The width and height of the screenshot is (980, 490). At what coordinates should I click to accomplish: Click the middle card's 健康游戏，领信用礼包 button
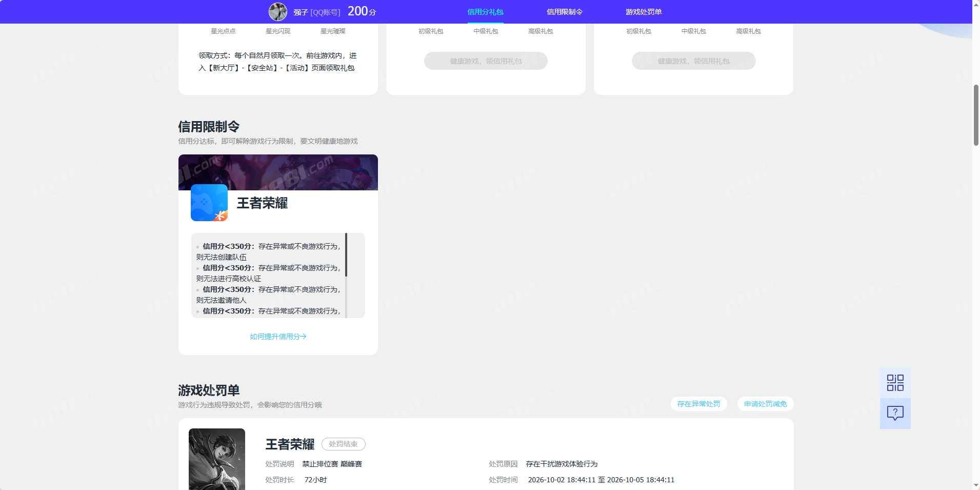(486, 61)
